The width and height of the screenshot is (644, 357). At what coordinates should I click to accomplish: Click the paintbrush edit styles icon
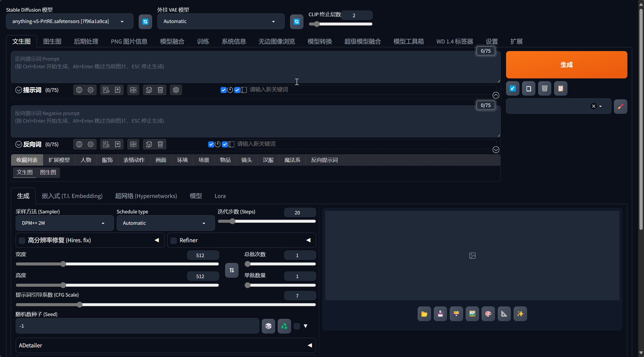pyautogui.click(x=621, y=106)
